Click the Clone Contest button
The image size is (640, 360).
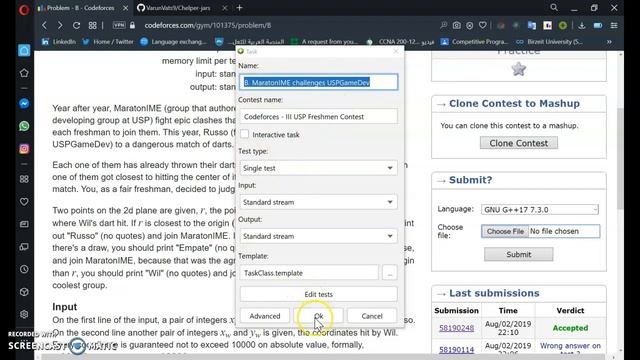point(519,143)
